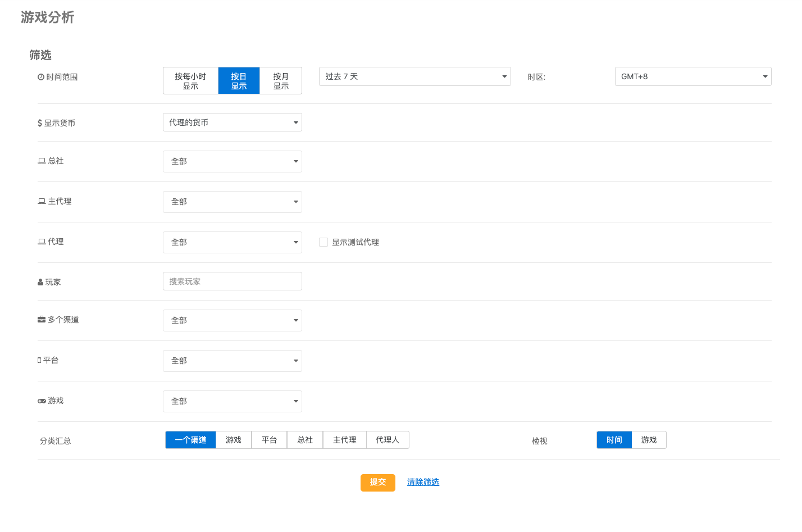Click the briefcase icon beside 多个渠道

[x=42, y=320]
